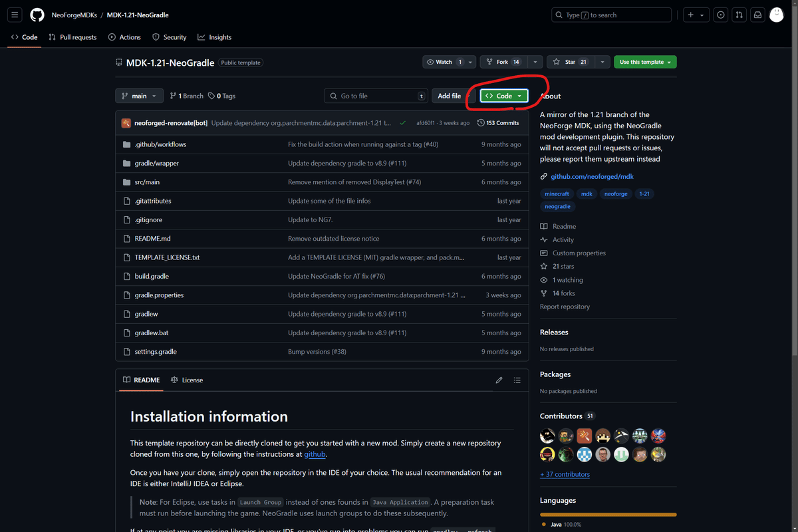This screenshot has height=532, width=798.
Task: Expand the Fork options dropdown arrow
Action: [535, 62]
